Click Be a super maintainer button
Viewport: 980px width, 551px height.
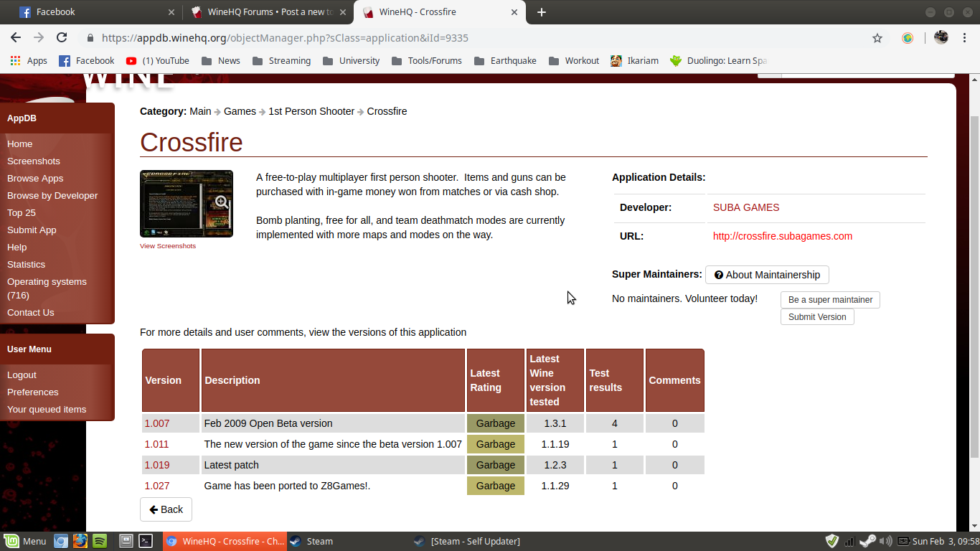tap(830, 300)
